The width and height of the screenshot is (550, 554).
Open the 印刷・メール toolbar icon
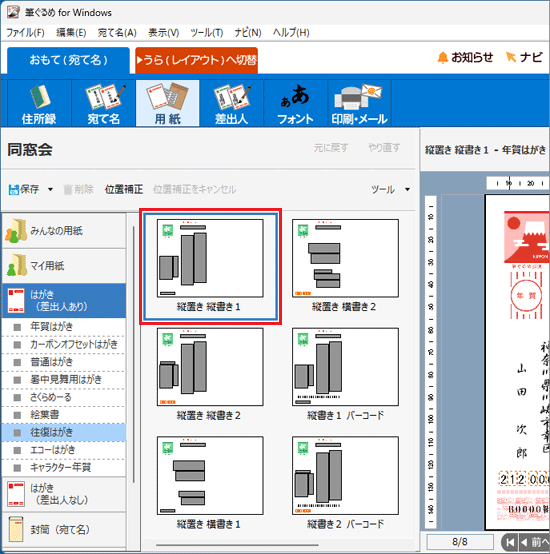(359, 103)
